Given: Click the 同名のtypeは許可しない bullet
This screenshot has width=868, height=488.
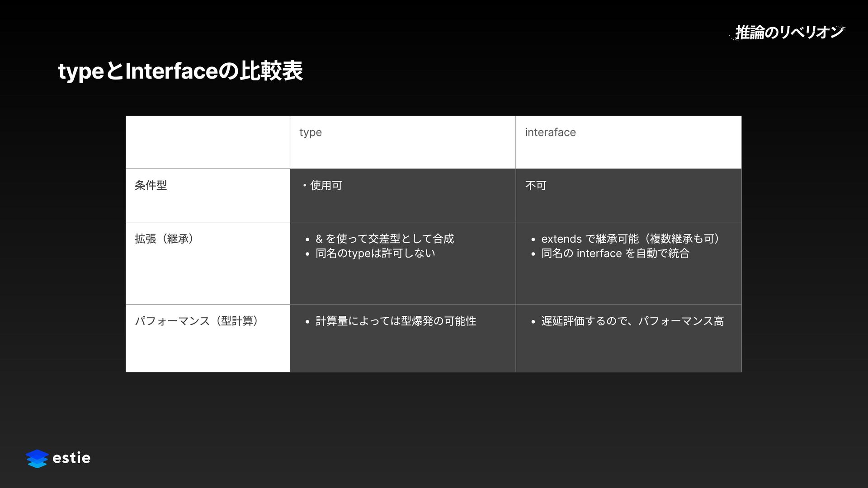Looking at the screenshot, I should (375, 253).
